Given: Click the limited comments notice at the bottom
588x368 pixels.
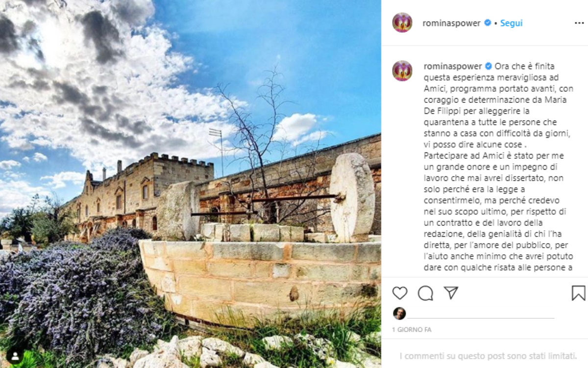Looking at the screenshot, I should tap(488, 356).
